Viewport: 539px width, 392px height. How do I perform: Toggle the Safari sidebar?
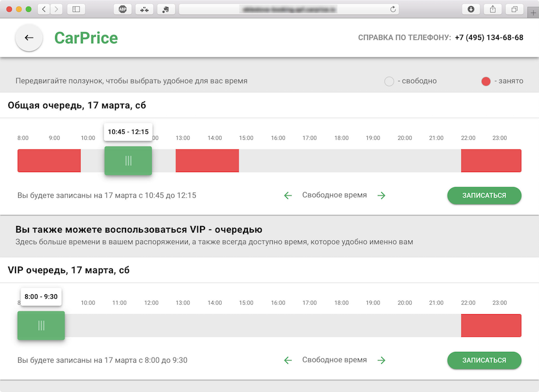tap(76, 9)
